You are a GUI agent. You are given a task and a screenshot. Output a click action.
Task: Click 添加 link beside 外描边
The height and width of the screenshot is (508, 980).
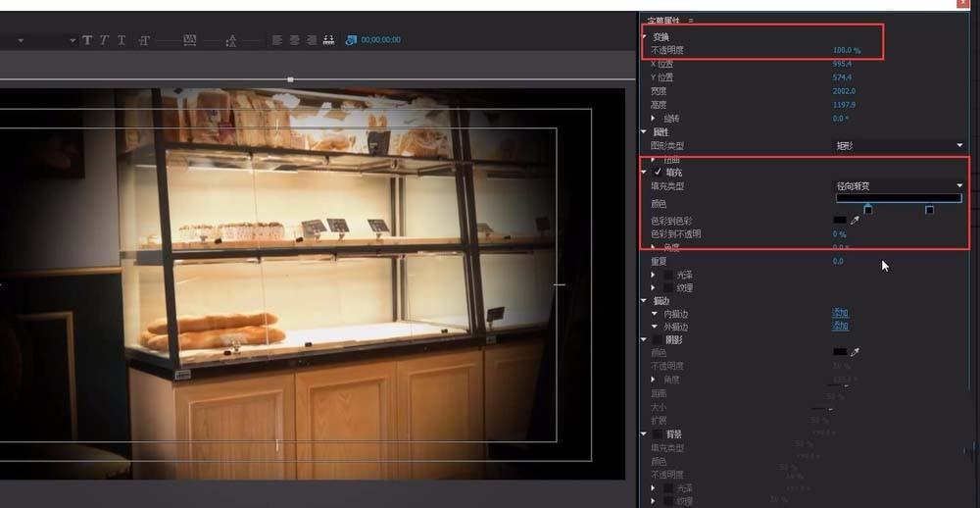(840, 326)
